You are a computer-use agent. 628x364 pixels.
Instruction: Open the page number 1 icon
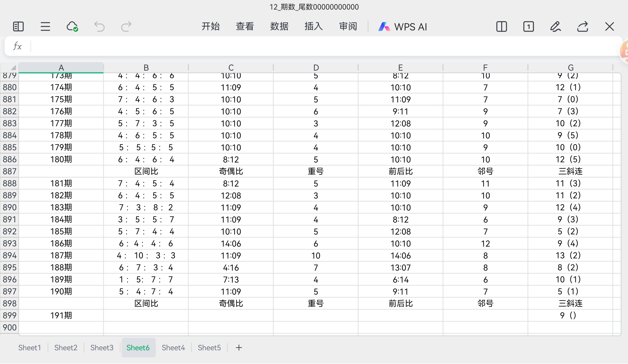[x=528, y=26]
